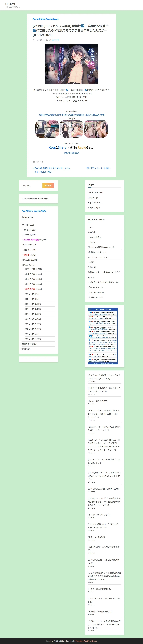Select the H-Game category
Viewport: 143px width, 644px height.
25,235
